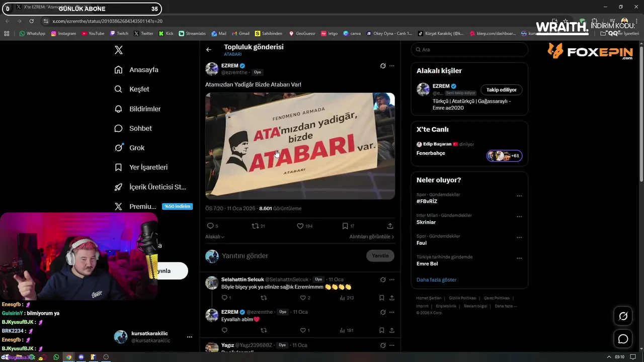This screenshot has width=644, height=362.
Task: Open YouTube bookmark in bookmarks bar
Action: 92,34
